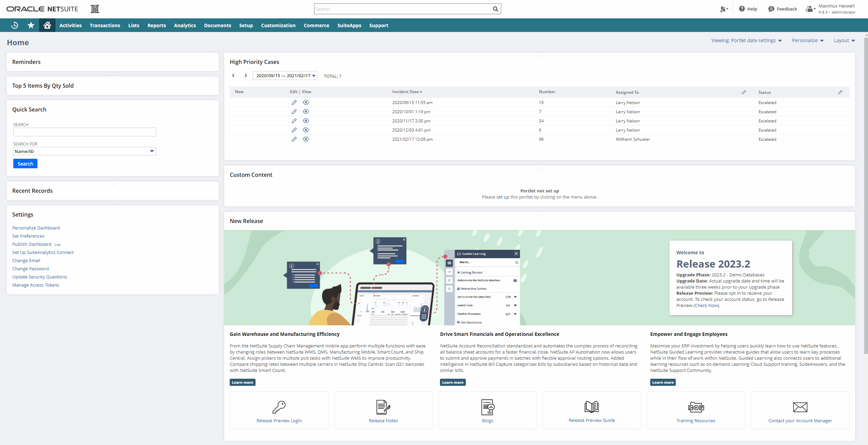This screenshot has height=445, width=868.
Task: Open the Personalize Dashboard link
Action: click(36, 228)
